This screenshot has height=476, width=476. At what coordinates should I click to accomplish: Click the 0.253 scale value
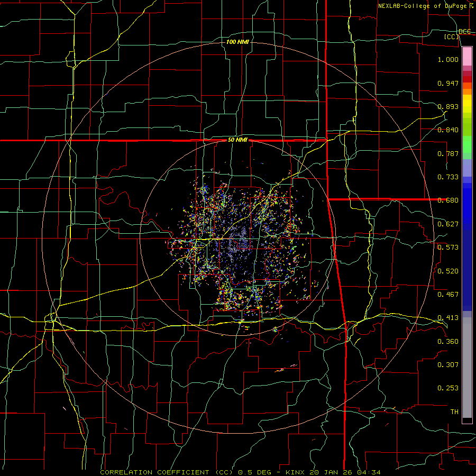tap(448, 388)
